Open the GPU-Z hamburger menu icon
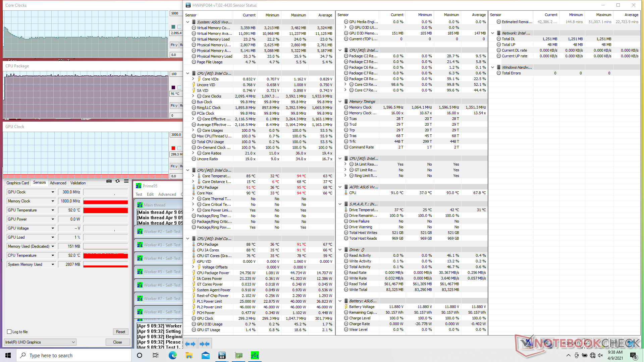The height and width of the screenshot is (362, 644). [126, 181]
